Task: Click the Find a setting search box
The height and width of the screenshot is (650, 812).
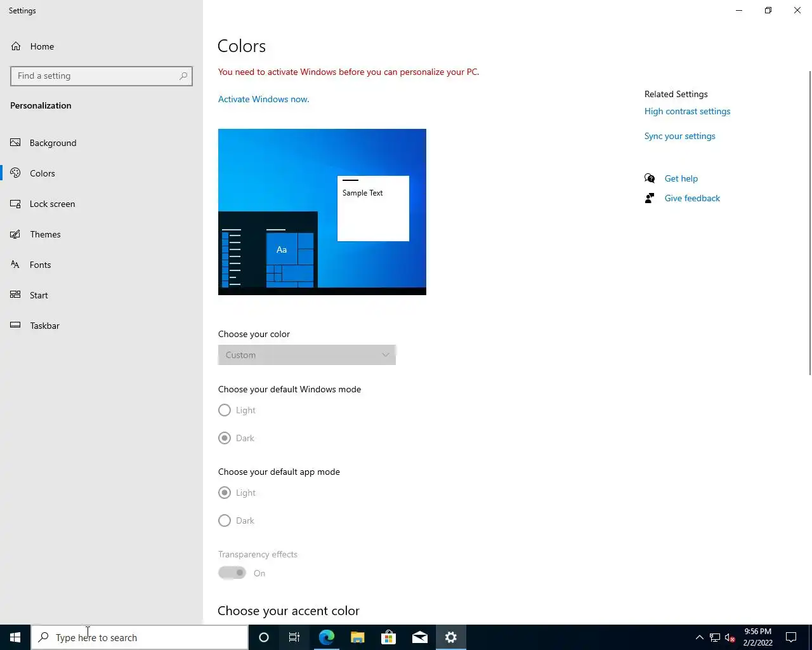Action: [x=101, y=76]
